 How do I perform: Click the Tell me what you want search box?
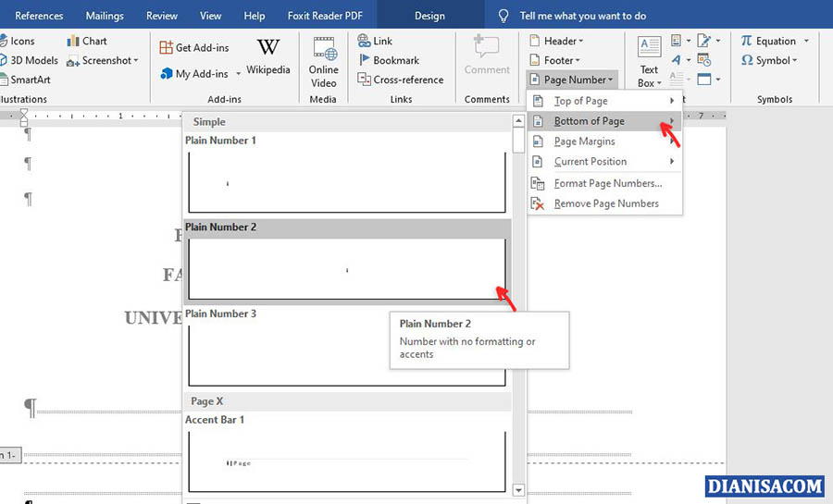tap(582, 16)
